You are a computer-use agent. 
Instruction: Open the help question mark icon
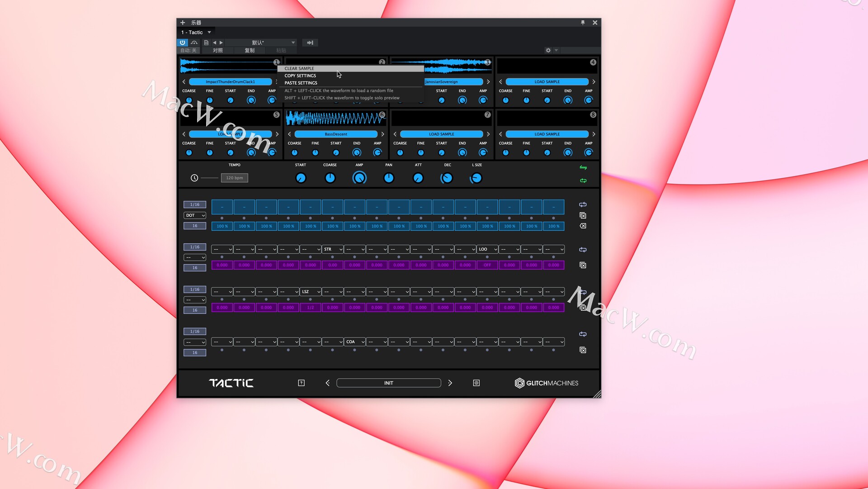302,383
